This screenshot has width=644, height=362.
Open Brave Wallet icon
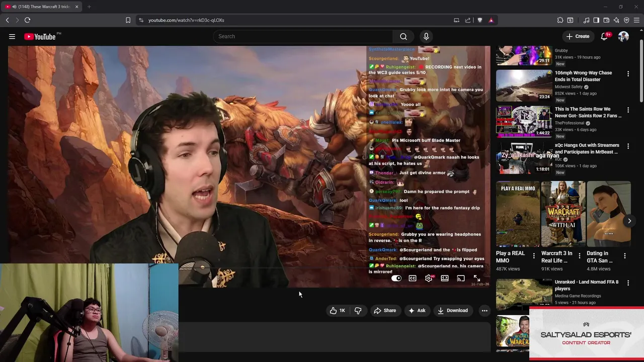[606, 20]
